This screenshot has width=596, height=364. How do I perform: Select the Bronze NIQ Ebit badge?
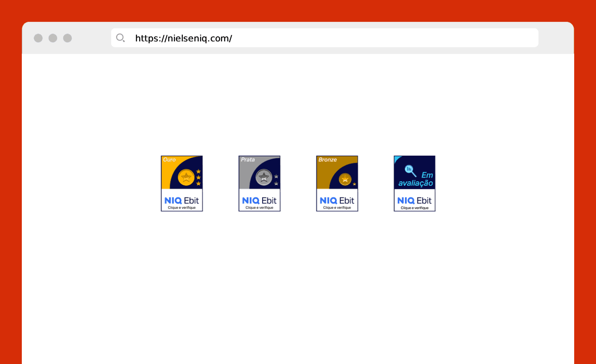(337, 184)
